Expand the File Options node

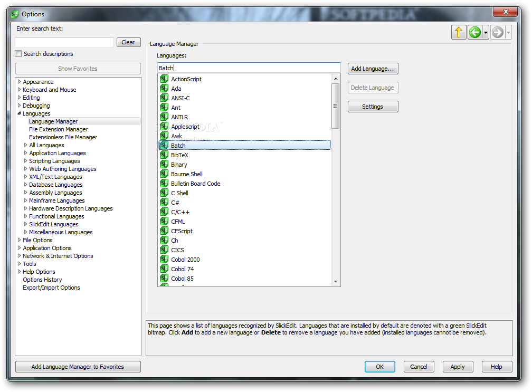pyautogui.click(x=20, y=240)
